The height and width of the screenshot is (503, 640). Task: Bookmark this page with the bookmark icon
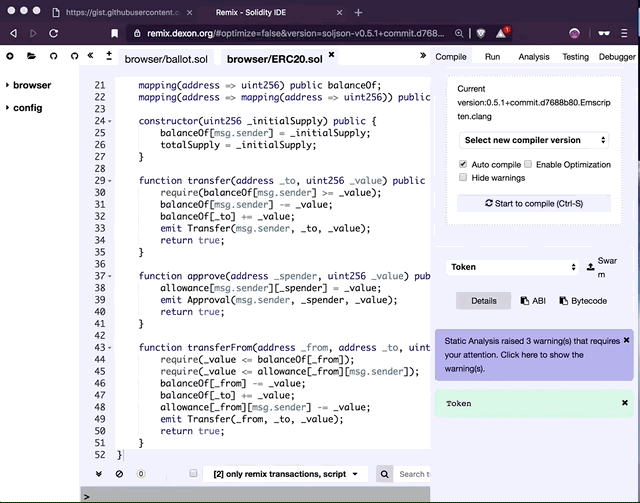point(115,33)
